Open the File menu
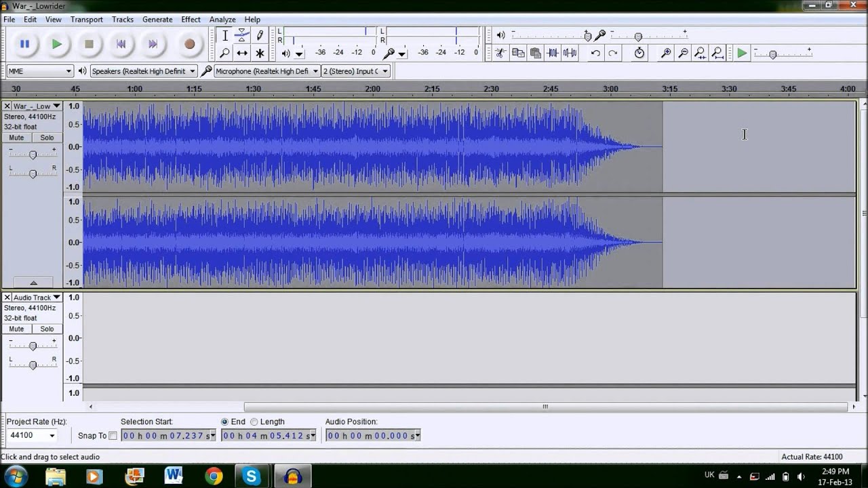This screenshot has width=868, height=488. [9, 20]
